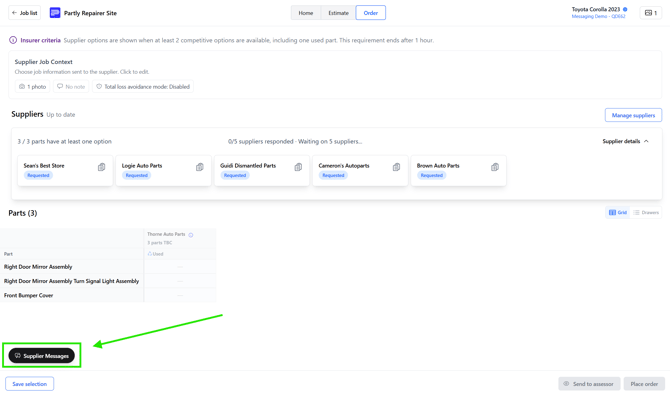Click the 0/5 suppliers responded status text

(295, 141)
